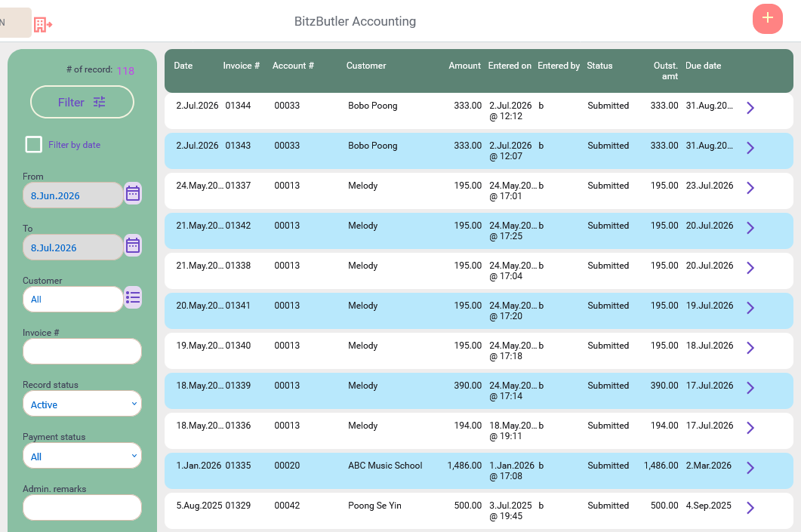
Task: Click the Amount column header
Action: [x=465, y=66]
